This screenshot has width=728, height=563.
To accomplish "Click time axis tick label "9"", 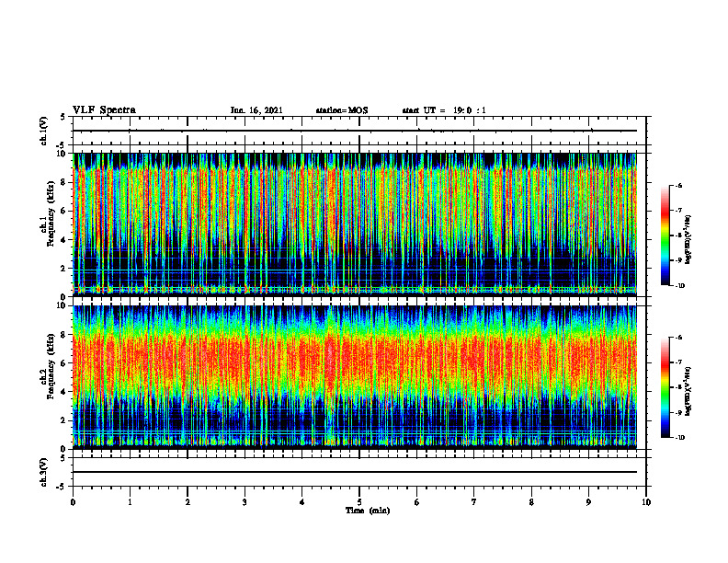I will click(x=588, y=502).
